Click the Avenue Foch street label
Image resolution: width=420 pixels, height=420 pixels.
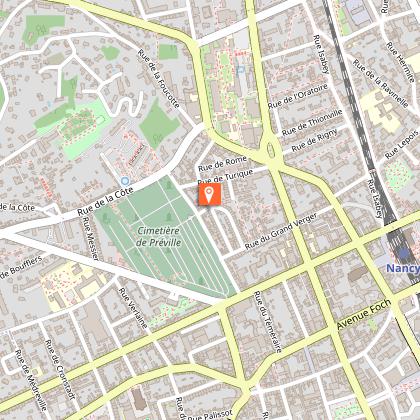click(363, 314)
